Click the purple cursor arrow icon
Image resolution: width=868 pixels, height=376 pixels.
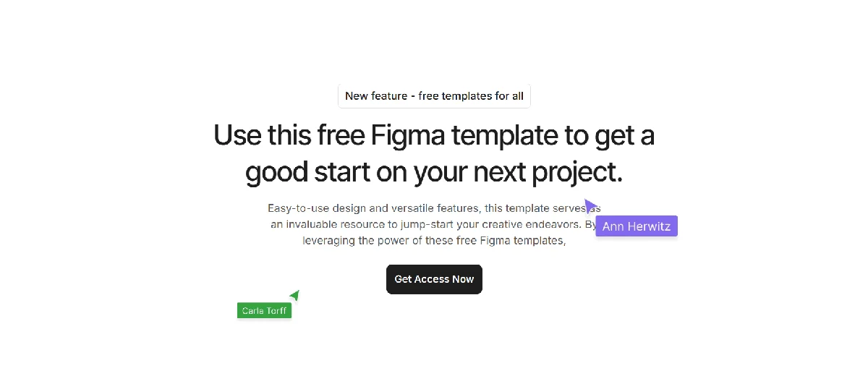(x=590, y=205)
